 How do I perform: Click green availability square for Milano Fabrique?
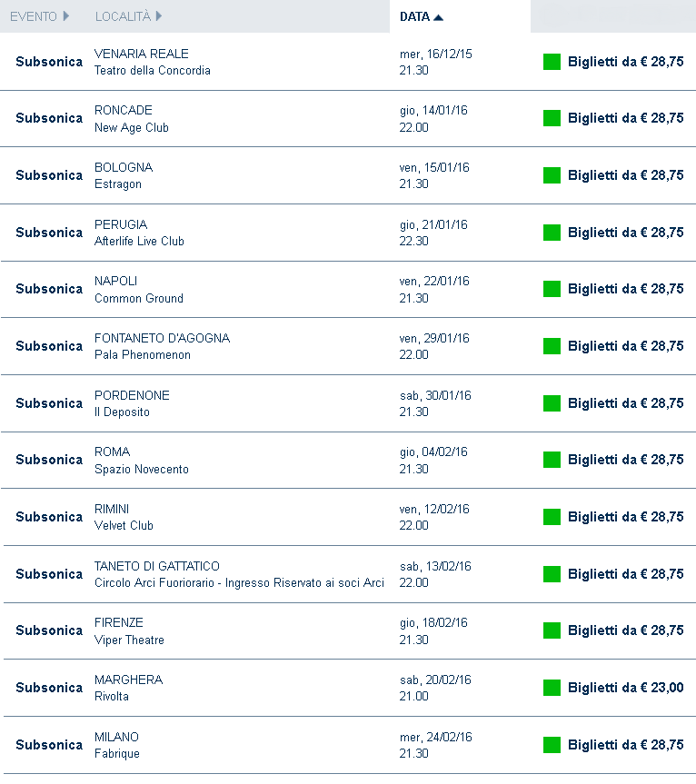point(552,745)
